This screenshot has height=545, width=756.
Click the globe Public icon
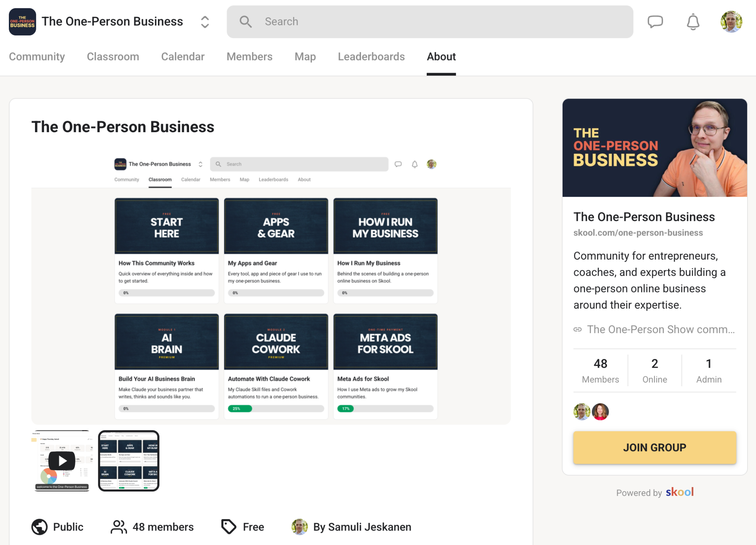click(39, 527)
